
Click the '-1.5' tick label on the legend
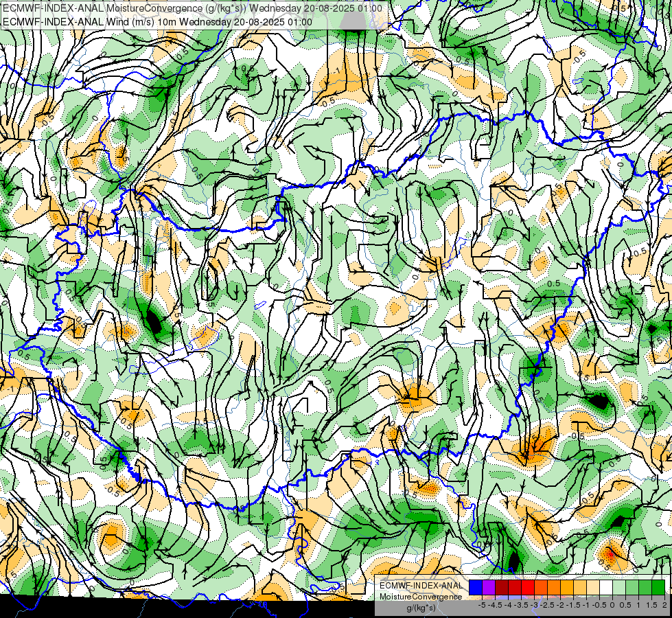tap(573, 605)
